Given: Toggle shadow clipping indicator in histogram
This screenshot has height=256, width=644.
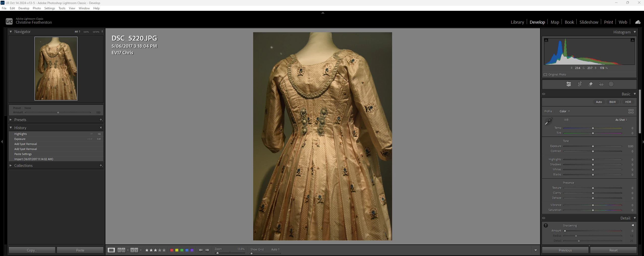Looking at the screenshot, I should click(x=546, y=40).
